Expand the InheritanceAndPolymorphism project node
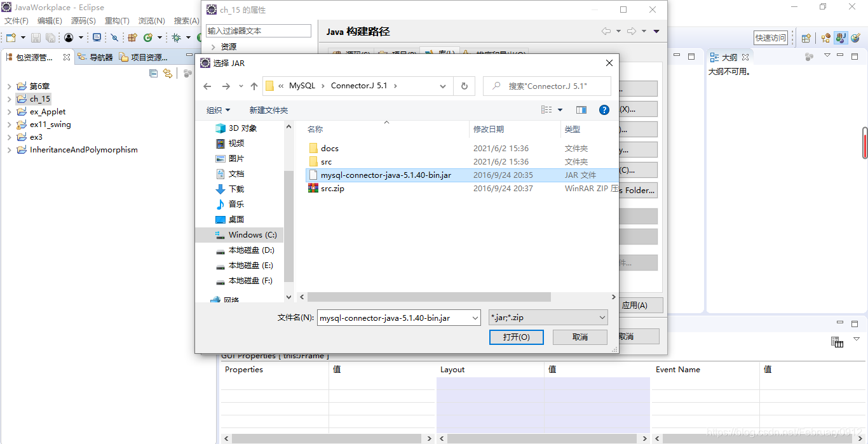 click(9, 150)
